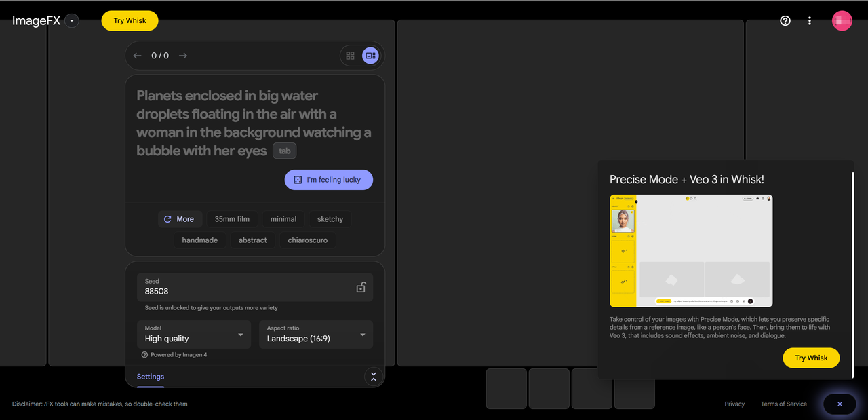Viewport: 868px width, 420px height.
Task: Open the three-dot more options menu
Action: 810,21
